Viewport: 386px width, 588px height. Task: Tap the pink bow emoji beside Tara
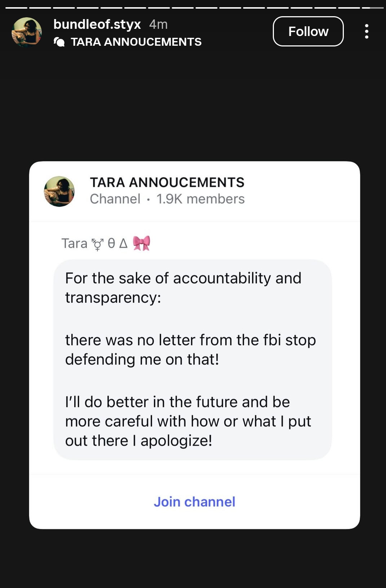point(141,243)
